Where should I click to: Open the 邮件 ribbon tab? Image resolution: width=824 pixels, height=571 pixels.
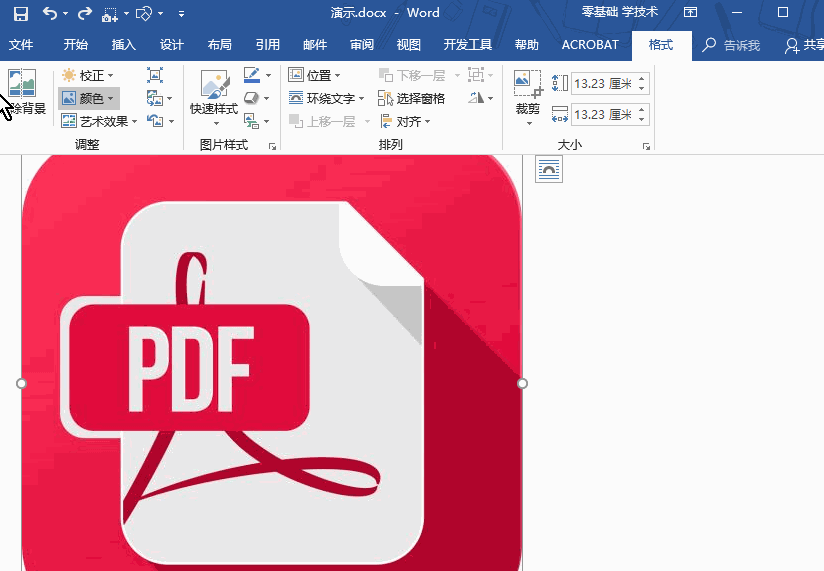coord(315,45)
